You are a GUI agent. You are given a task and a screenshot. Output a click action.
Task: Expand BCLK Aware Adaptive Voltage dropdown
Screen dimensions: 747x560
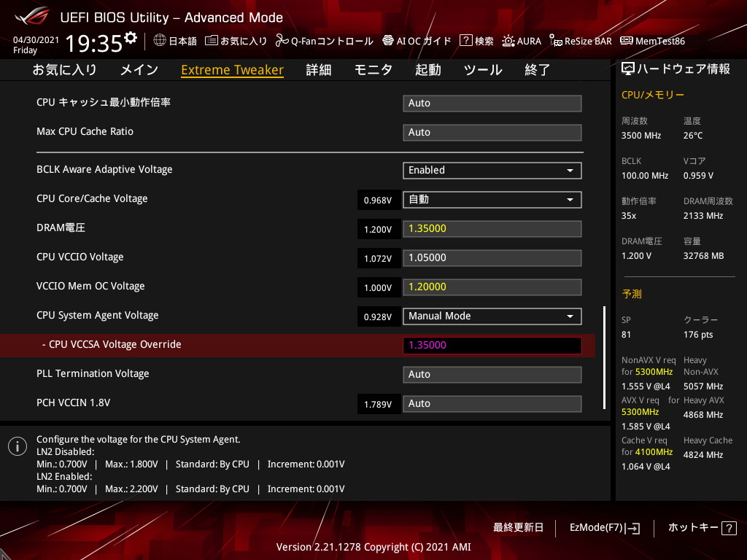point(492,171)
